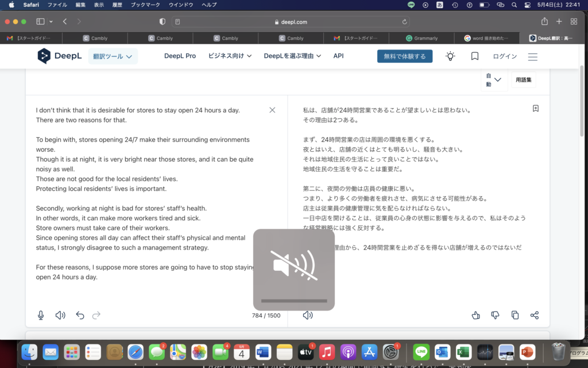588x368 pixels.
Task: Give the translation a thumbs up
Action: 475,315
